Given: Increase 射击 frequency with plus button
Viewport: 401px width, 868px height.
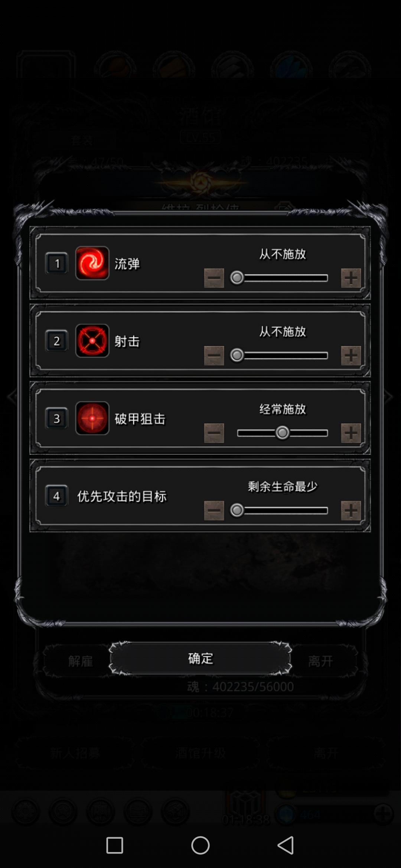Looking at the screenshot, I should [351, 355].
